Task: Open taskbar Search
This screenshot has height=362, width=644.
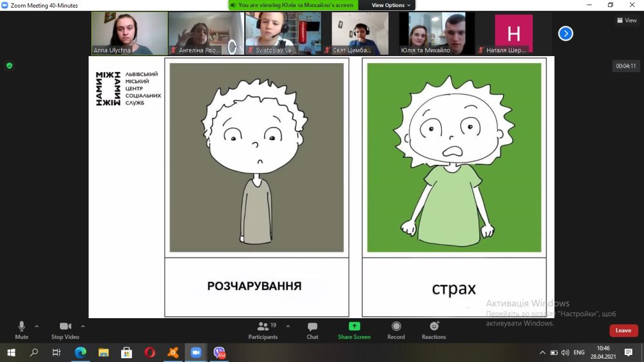Action: (x=34, y=352)
